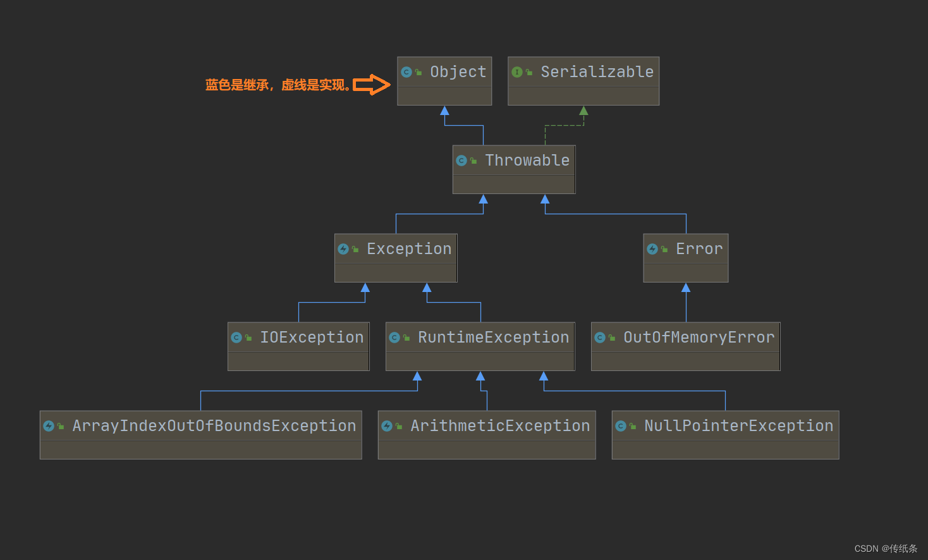Click the green lock icon beside NullPointerException

[x=633, y=427]
